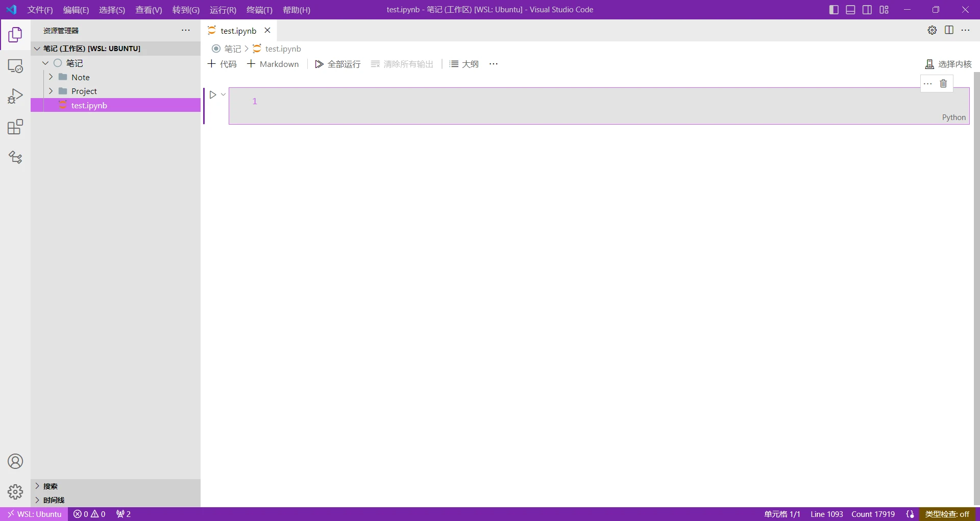This screenshot has height=521, width=980.
Task: Toggle the panel visibility
Action: coord(850,9)
